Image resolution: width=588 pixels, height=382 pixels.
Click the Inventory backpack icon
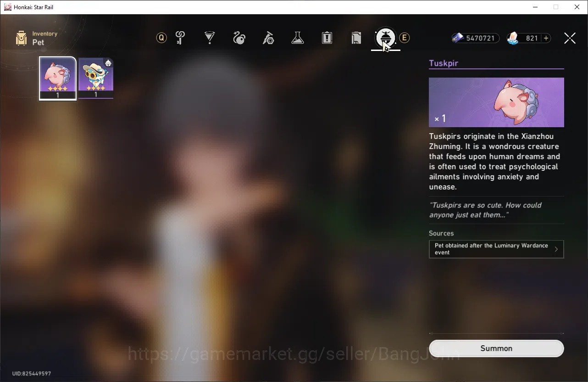pos(21,38)
